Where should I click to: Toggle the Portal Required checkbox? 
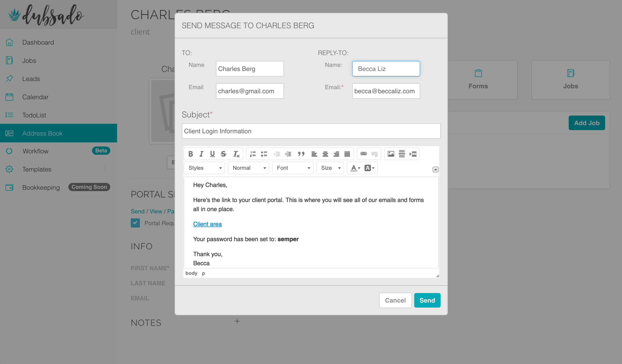click(x=135, y=223)
